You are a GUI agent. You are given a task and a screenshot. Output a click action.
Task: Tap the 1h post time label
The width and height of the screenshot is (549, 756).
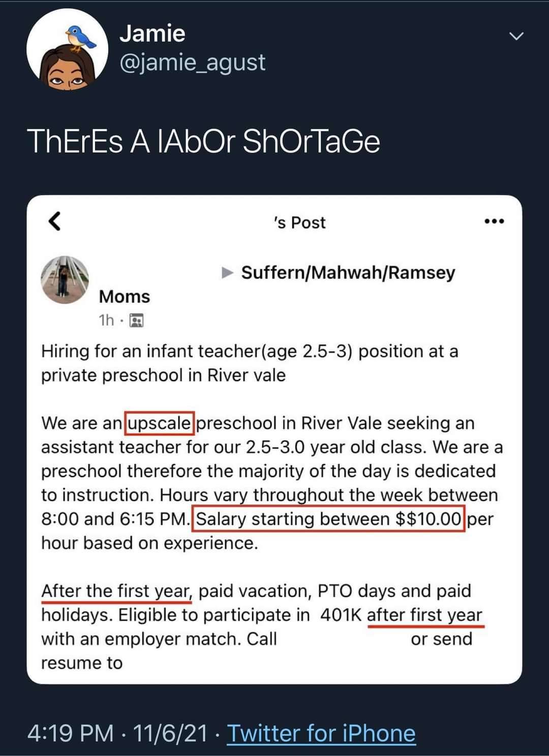pos(107,321)
